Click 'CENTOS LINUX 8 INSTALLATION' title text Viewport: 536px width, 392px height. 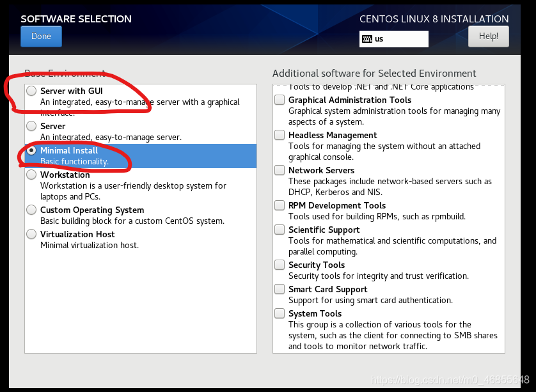point(434,19)
